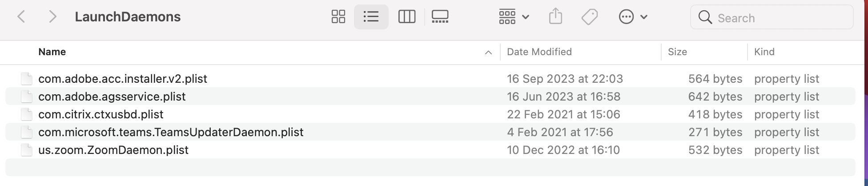Open the More actions ellipsis menu

pyautogui.click(x=632, y=17)
